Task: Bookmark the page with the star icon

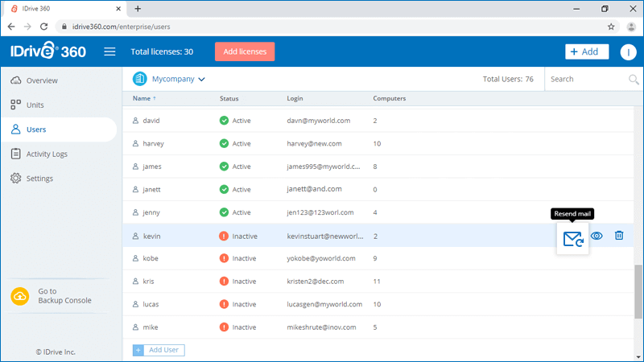Action: coord(611,27)
